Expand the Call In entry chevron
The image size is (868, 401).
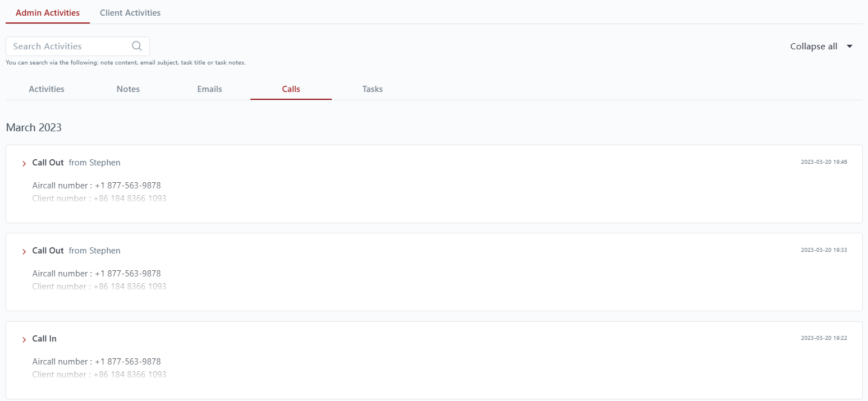[24, 339]
